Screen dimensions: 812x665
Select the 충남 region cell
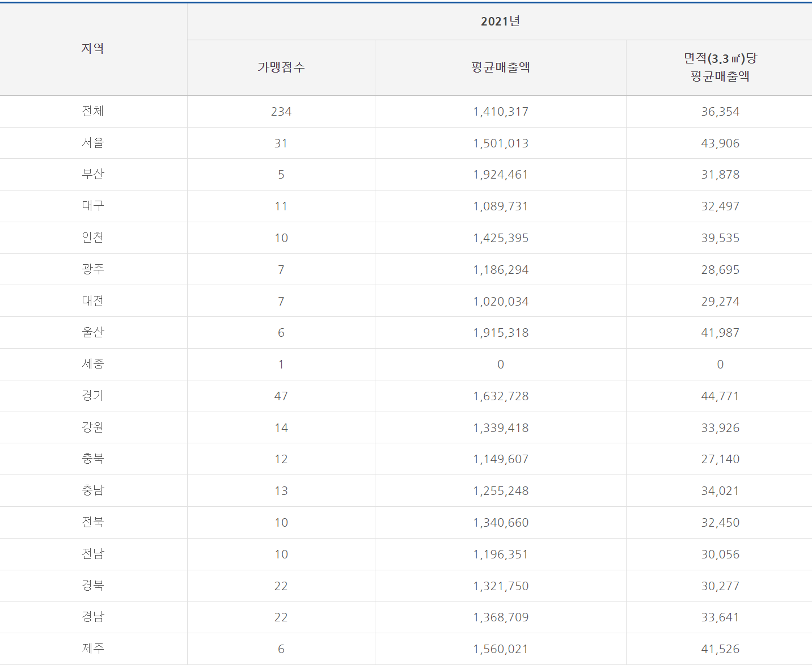(x=93, y=490)
